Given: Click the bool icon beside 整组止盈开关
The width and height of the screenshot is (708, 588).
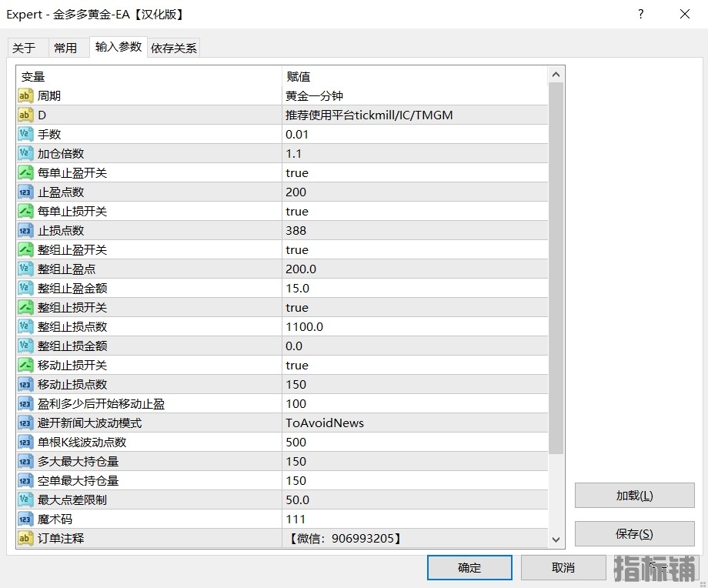Looking at the screenshot, I should 25,249.
